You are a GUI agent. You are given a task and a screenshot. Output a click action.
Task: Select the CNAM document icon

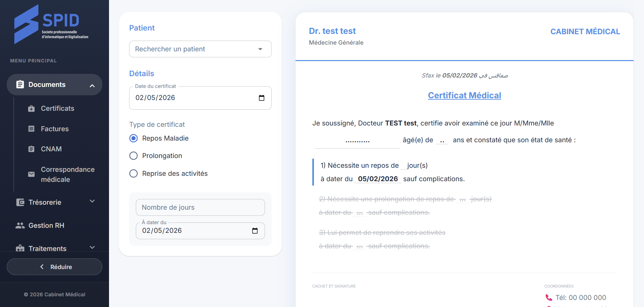pyautogui.click(x=32, y=149)
